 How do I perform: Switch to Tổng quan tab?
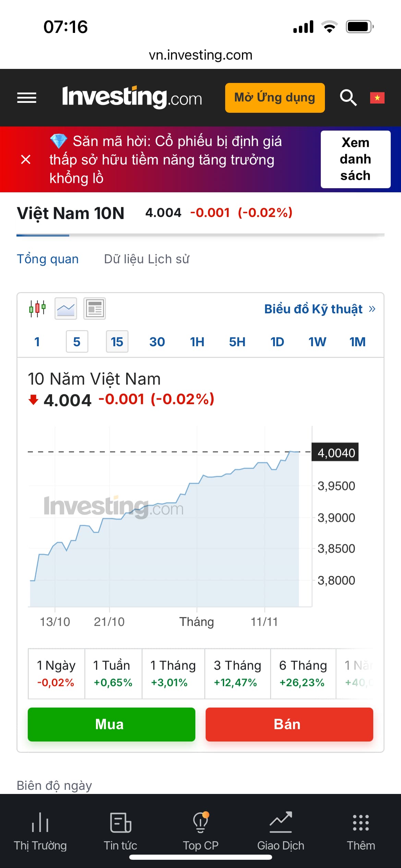pyautogui.click(x=48, y=259)
